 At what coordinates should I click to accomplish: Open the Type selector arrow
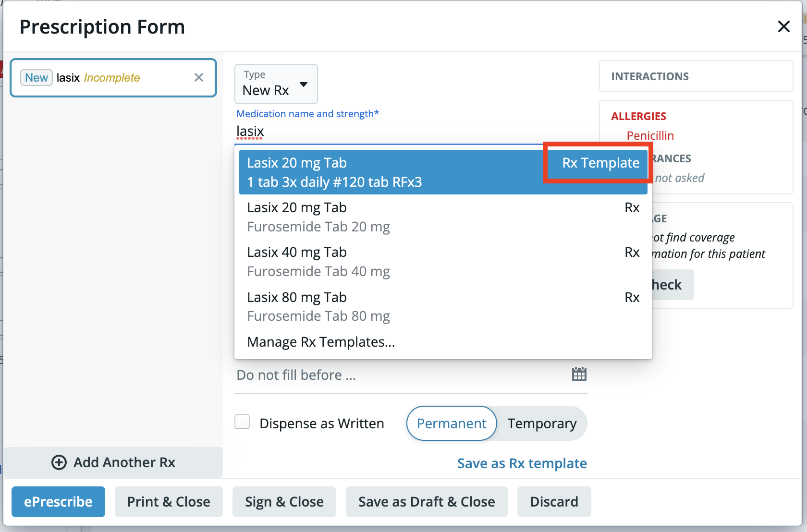pos(304,84)
